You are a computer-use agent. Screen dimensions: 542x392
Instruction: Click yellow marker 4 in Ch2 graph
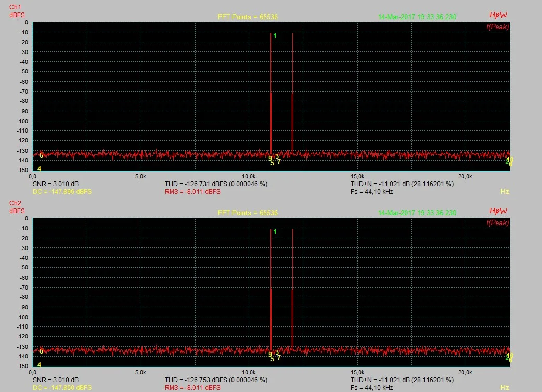39,365
